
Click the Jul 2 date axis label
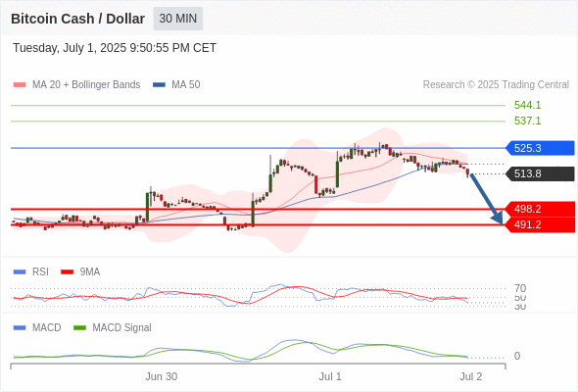pyautogui.click(x=471, y=376)
